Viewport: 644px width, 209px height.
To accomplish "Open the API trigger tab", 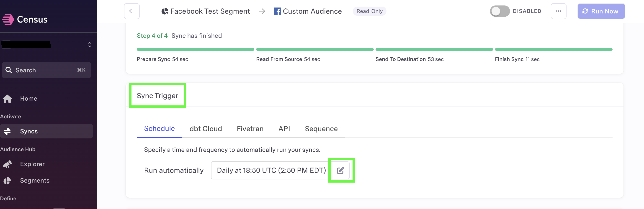I will [284, 129].
